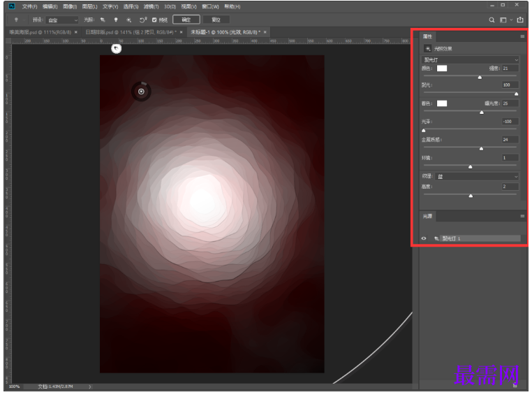Click the 强度 intensity value field
Image resolution: width=532 pixels, height=397 pixels.
click(509, 68)
